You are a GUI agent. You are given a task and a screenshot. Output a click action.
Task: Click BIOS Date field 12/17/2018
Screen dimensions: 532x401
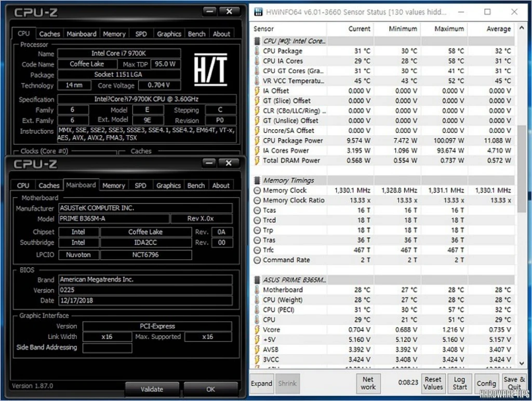point(145,301)
